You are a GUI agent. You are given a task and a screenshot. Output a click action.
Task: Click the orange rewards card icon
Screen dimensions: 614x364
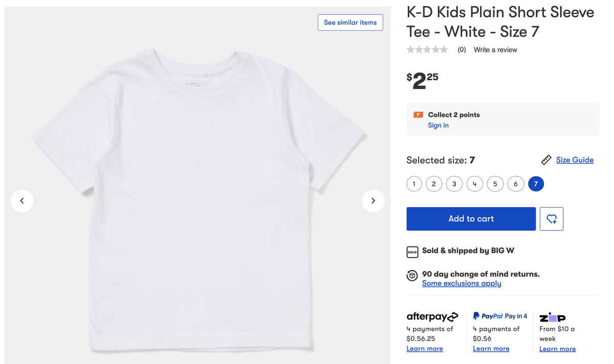click(x=418, y=115)
